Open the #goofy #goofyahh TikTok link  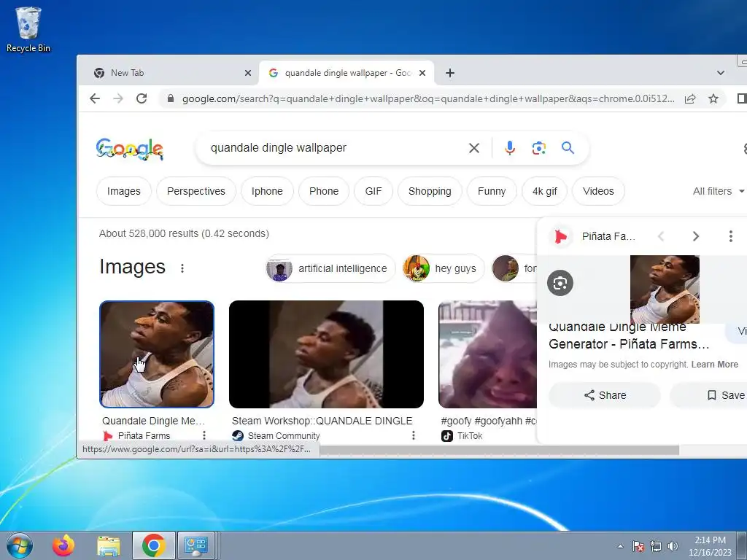[488, 421]
